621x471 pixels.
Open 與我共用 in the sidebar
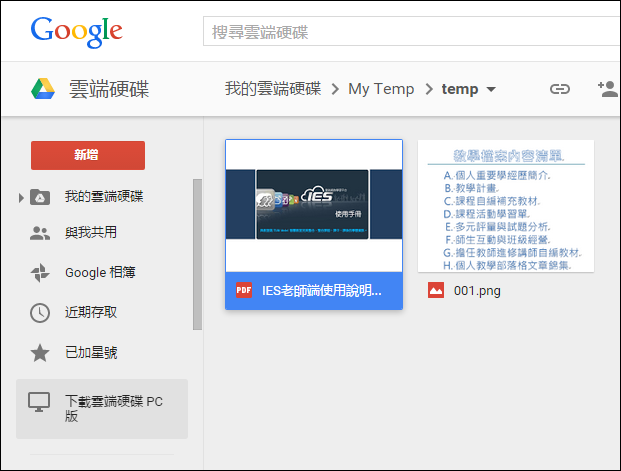pyautogui.click(x=91, y=233)
